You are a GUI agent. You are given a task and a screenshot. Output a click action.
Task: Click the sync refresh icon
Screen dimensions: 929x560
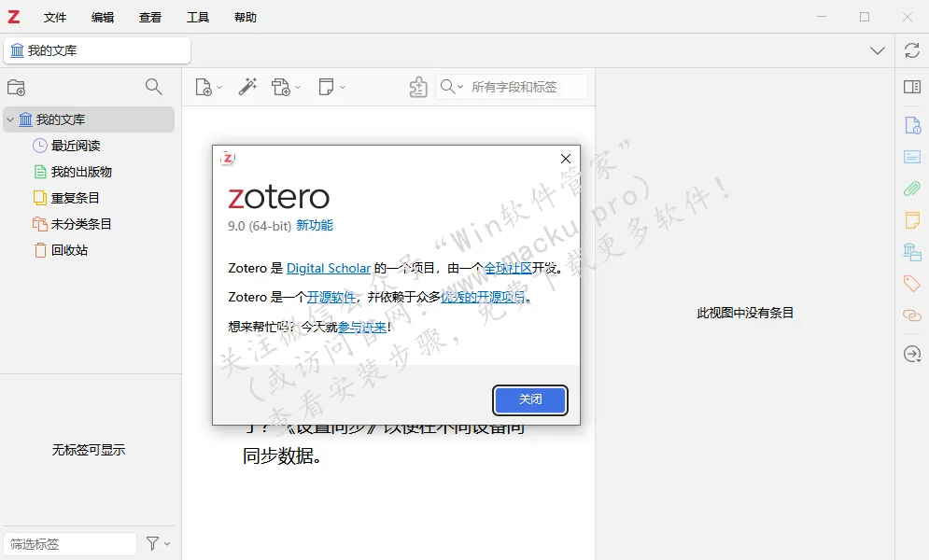click(x=912, y=50)
